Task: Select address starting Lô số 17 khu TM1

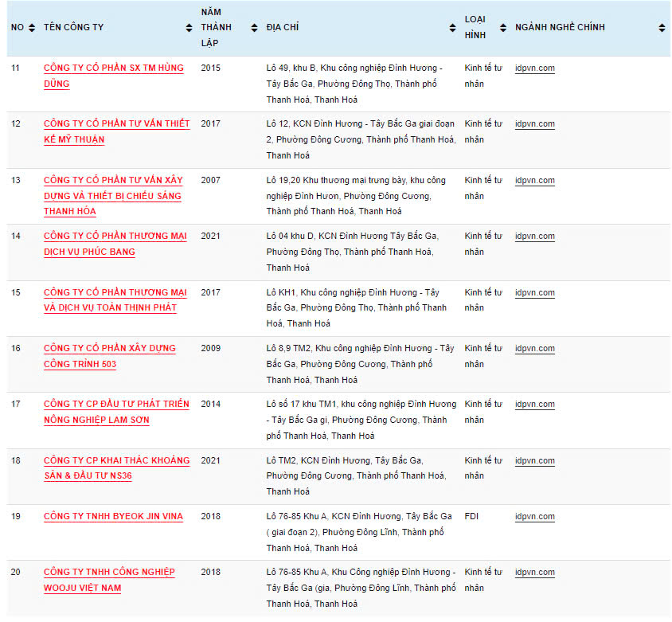Action: (x=361, y=420)
